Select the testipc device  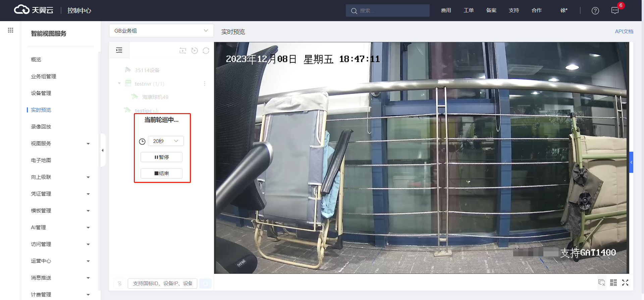pos(143,110)
